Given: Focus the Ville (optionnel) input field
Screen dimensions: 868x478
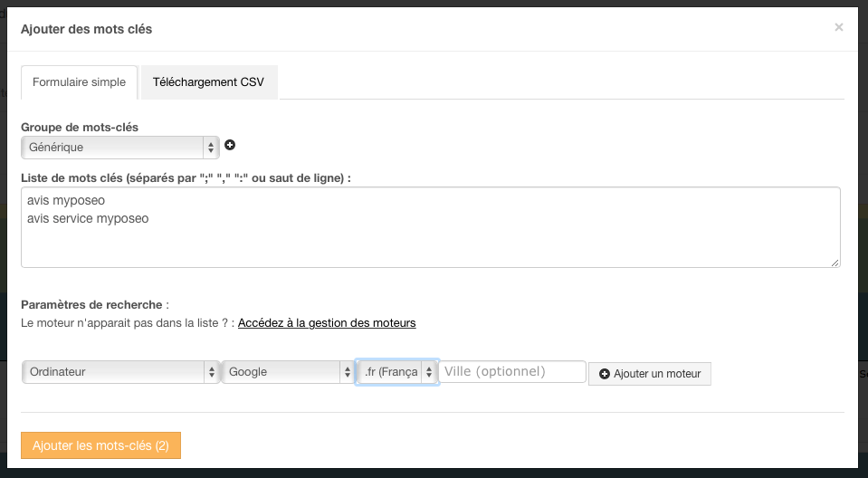Looking at the screenshot, I should coord(512,372).
